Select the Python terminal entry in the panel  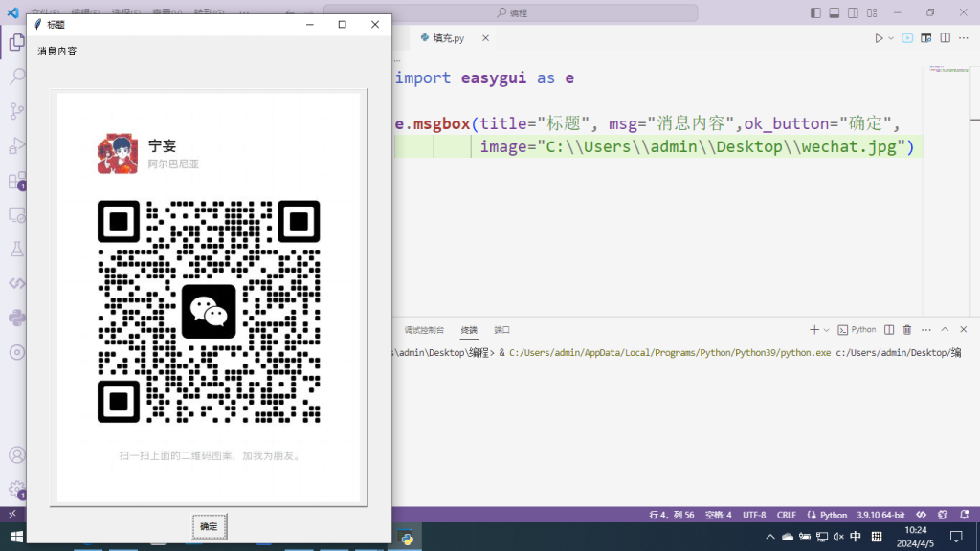[x=857, y=330]
